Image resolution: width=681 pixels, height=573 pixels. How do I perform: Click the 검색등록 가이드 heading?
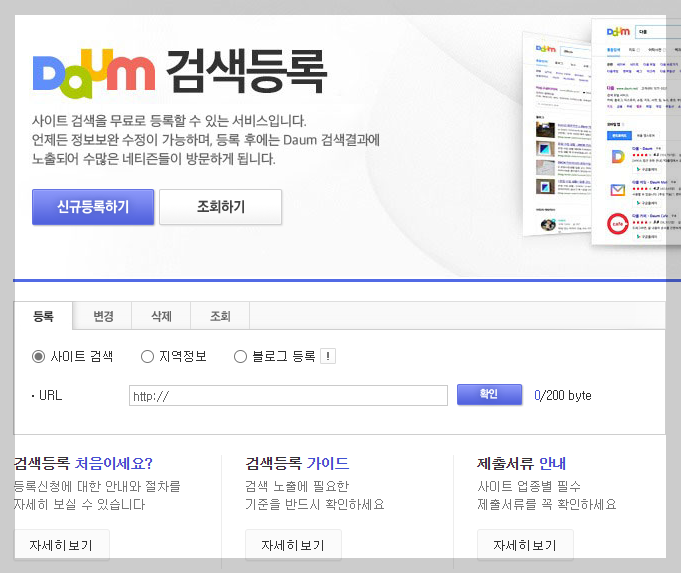pos(297,464)
